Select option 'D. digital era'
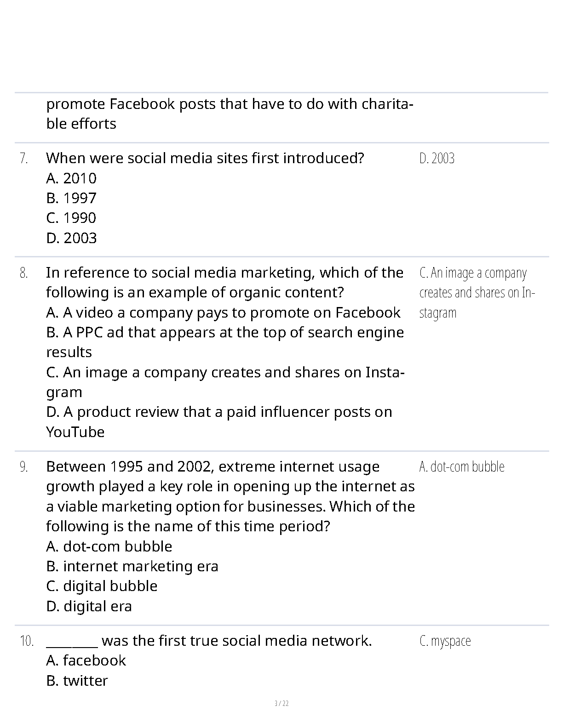 pos(89,606)
